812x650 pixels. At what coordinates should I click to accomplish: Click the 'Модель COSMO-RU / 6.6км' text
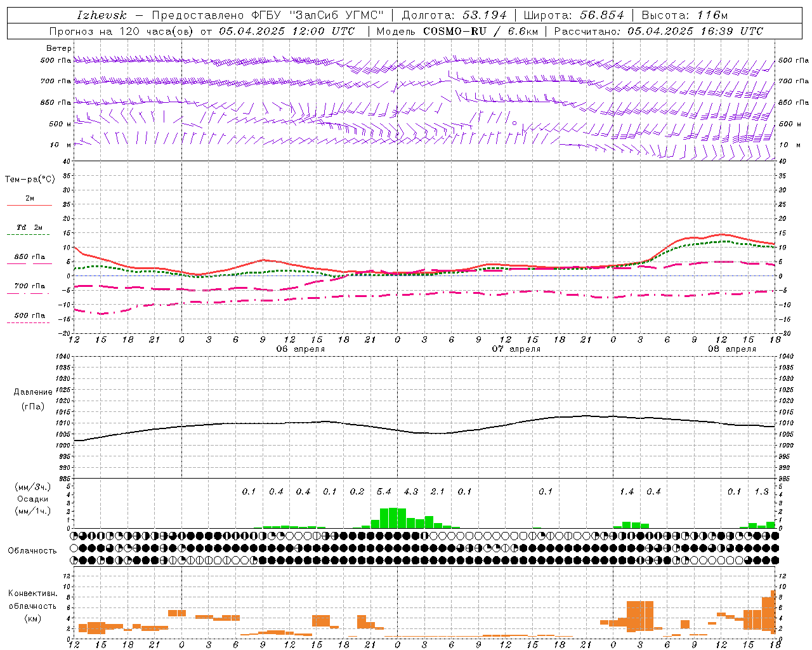(x=457, y=31)
